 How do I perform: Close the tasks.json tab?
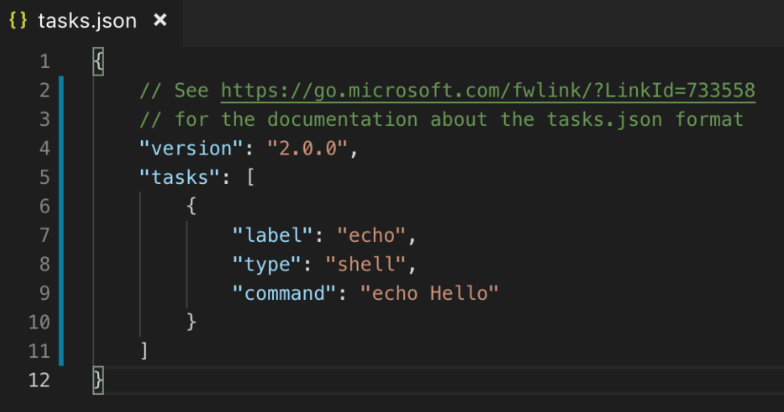click(160, 21)
